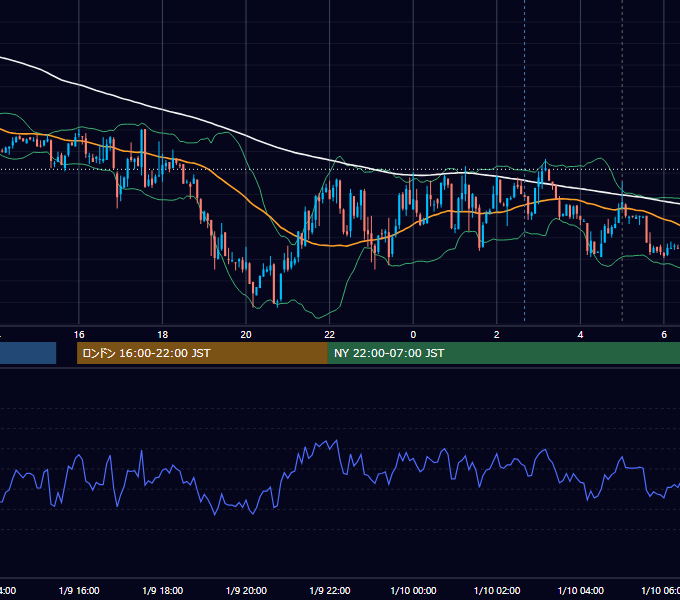
Task: Click the NY 22:00-07:00 JST session bar
Action: click(503, 353)
